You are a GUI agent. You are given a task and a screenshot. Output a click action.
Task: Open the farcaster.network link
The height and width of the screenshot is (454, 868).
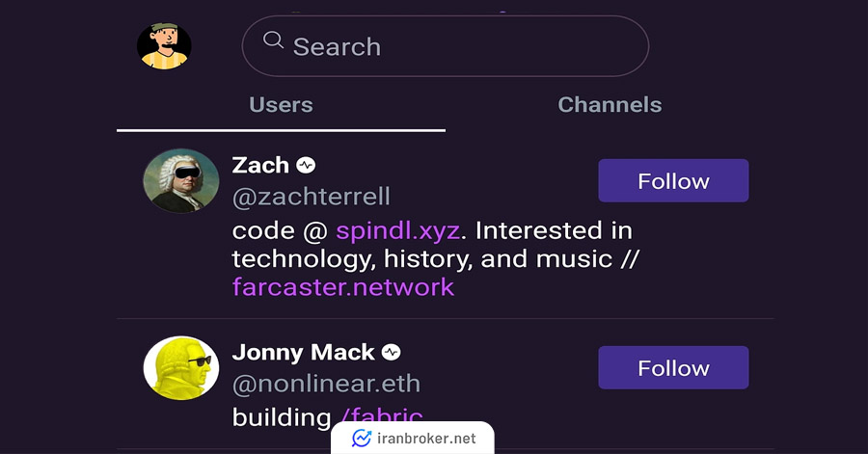pos(343,287)
